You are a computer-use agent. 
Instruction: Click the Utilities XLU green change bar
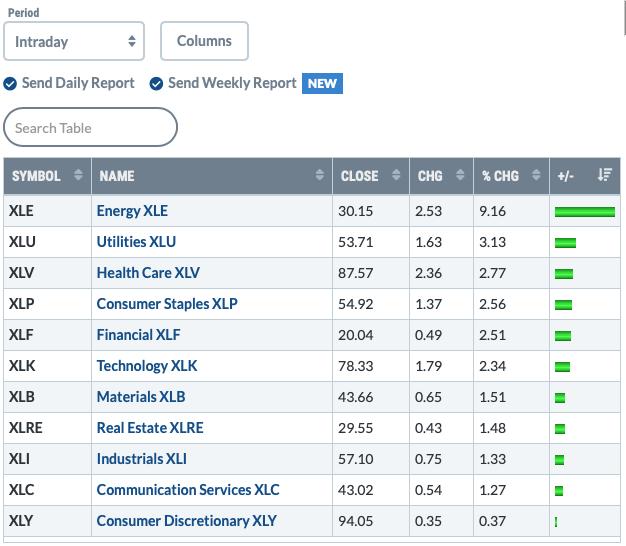pyautogui.click(x=565, y=243)
